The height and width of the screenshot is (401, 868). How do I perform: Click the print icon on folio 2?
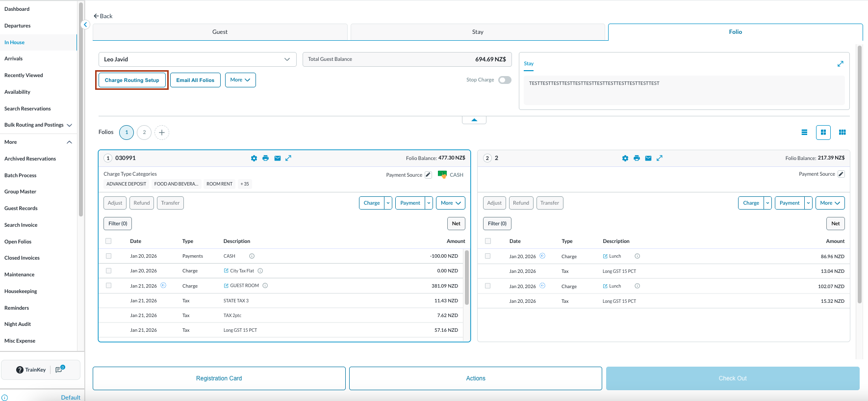coord(637,158)
